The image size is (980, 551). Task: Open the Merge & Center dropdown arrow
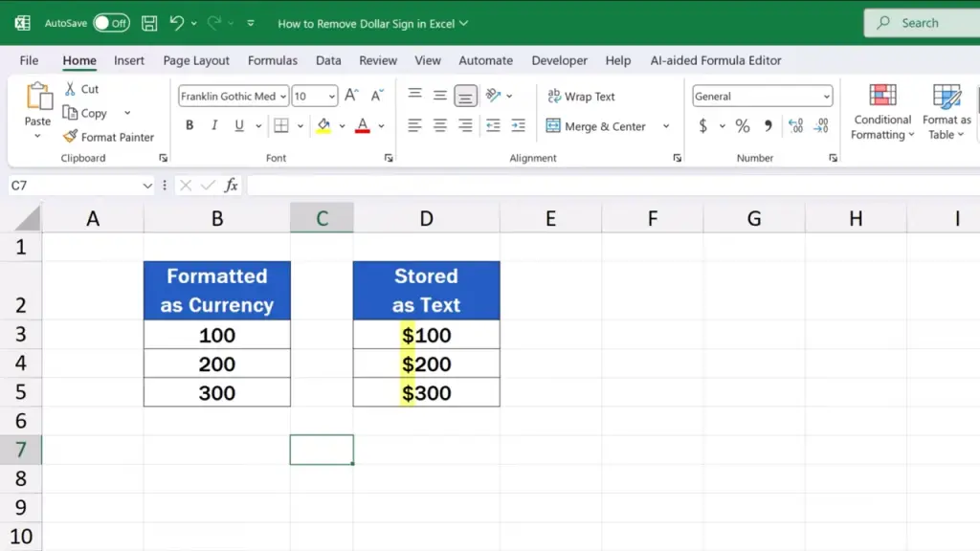tap(666, 126)
